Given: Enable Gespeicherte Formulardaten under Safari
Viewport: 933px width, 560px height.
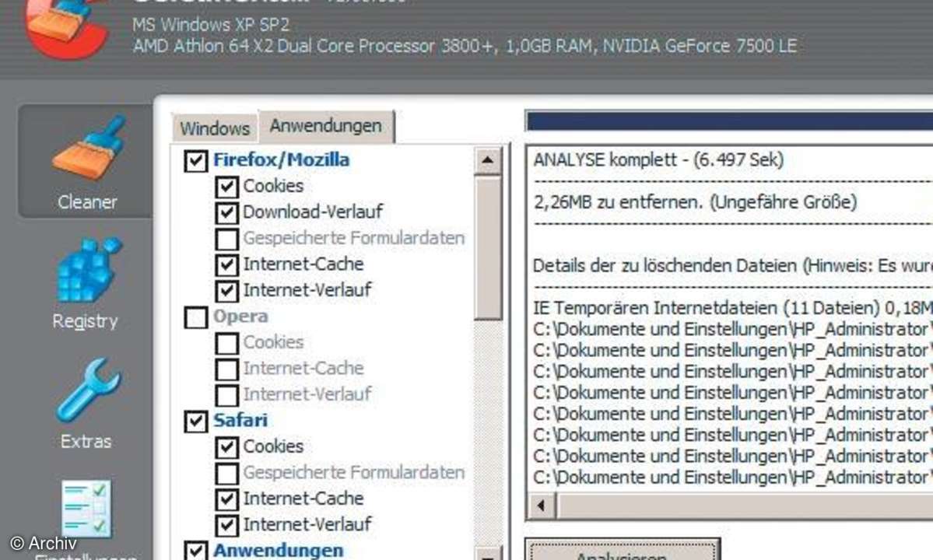Looking at the screenshot, I should coord(226,473).
